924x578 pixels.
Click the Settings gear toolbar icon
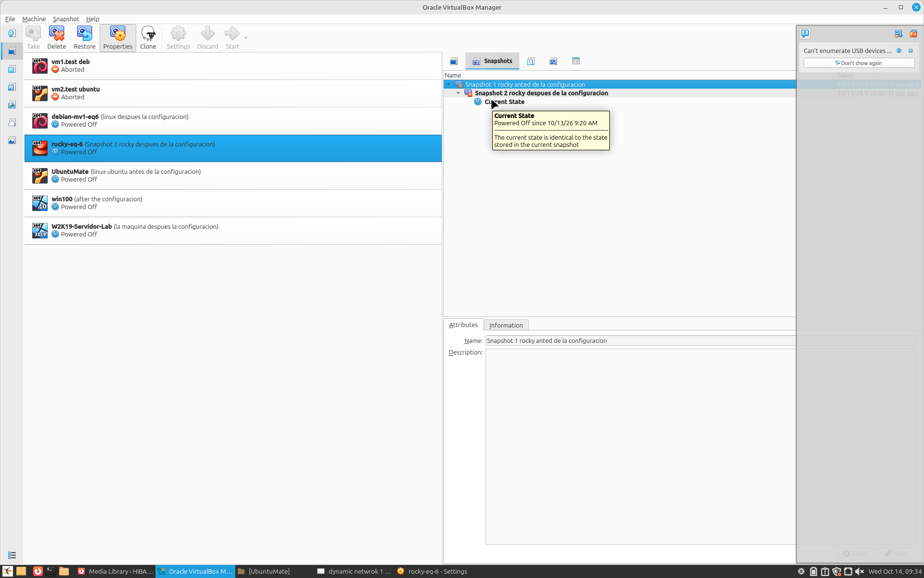(x=178, y=34)
